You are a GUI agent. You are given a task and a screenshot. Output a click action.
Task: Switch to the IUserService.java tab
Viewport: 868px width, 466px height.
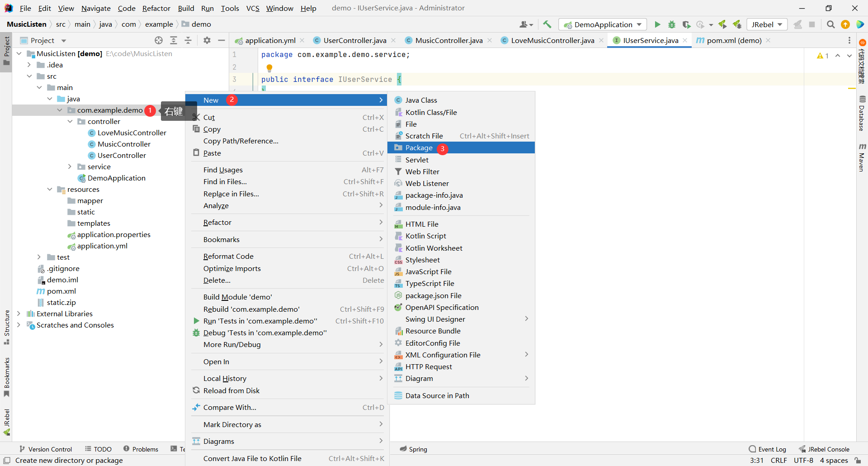tap(650, 40)
